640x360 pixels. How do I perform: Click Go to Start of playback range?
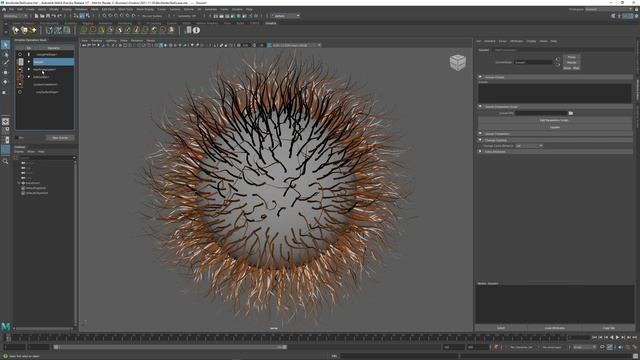click(594, 338)
